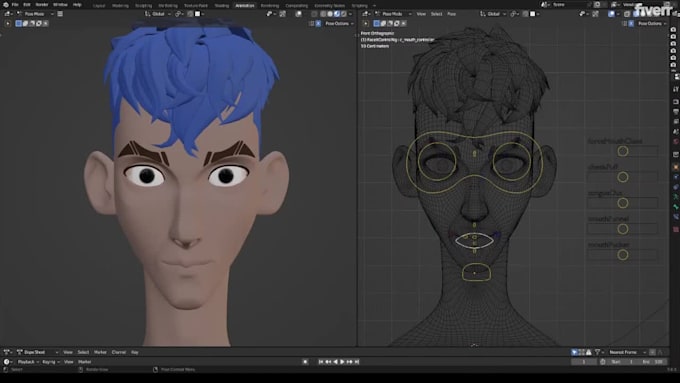The height and width of the screenshot is (383, 680).
Task: Open Select menu in right viewport header
Action: click(x=436, y=14)
